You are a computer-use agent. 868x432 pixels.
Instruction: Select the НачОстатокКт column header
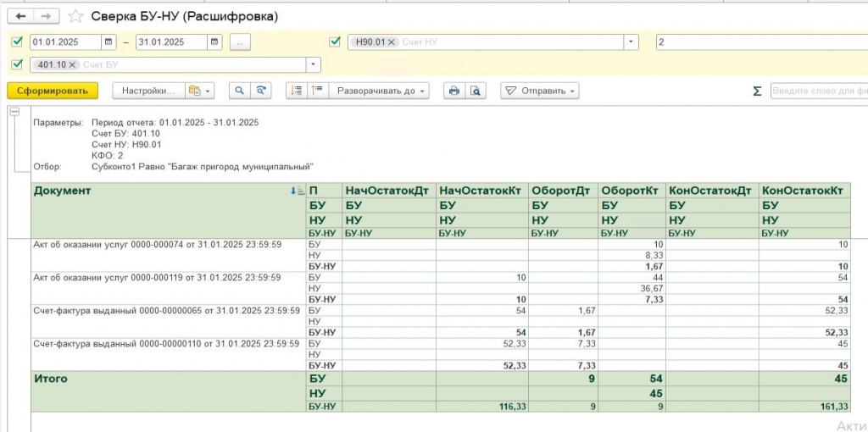(x=480, y=191)
